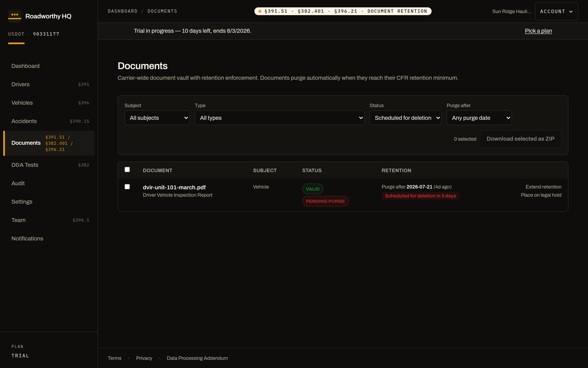588x368 pixels.
Task: Click the DOCUMENT column header
Action: [x=157, y=170]
